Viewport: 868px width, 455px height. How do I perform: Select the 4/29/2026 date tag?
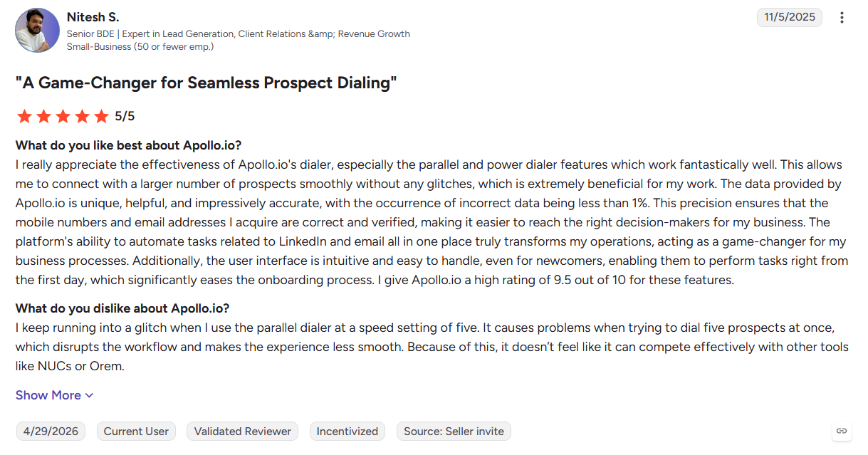(x=51, y=432)
